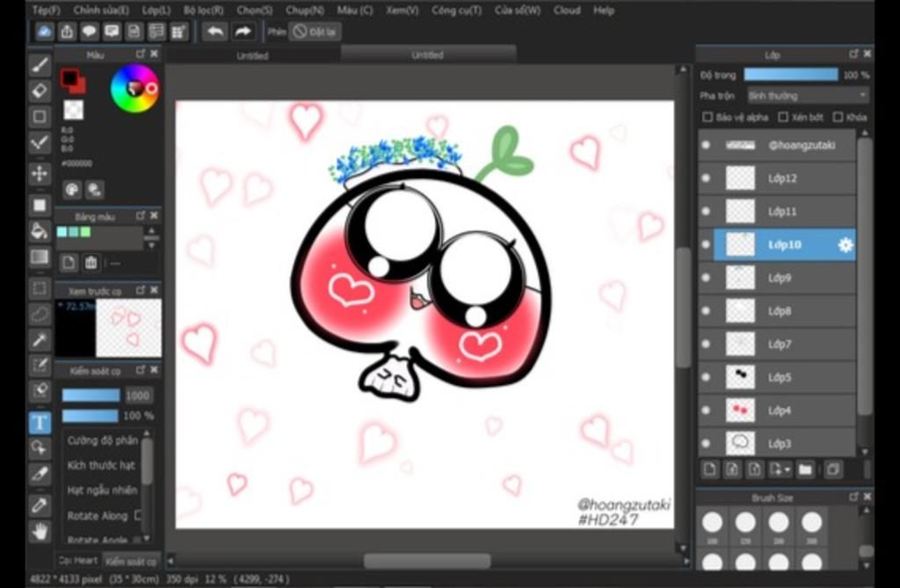This screenshot has height=588, width=900.
Task: Click the speech bubble toolbar icon
Action: pos(89,32)
